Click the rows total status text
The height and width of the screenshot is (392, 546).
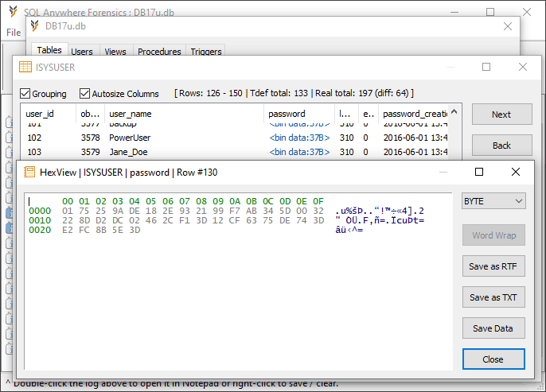[x=294, y=93]
